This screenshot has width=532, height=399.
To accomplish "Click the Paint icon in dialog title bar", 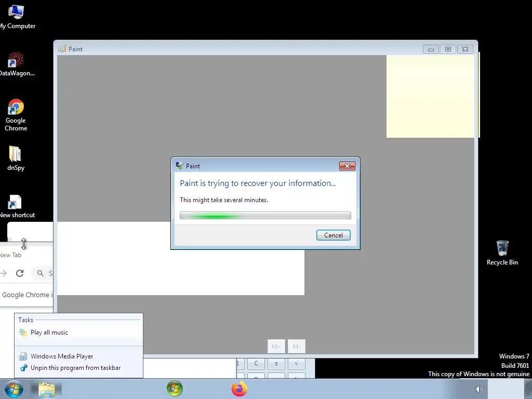I will click(x=179, y=166).
